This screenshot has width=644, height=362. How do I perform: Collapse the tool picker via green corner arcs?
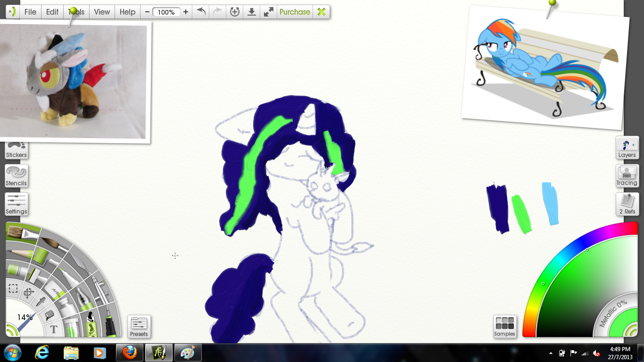pos(11,330)
